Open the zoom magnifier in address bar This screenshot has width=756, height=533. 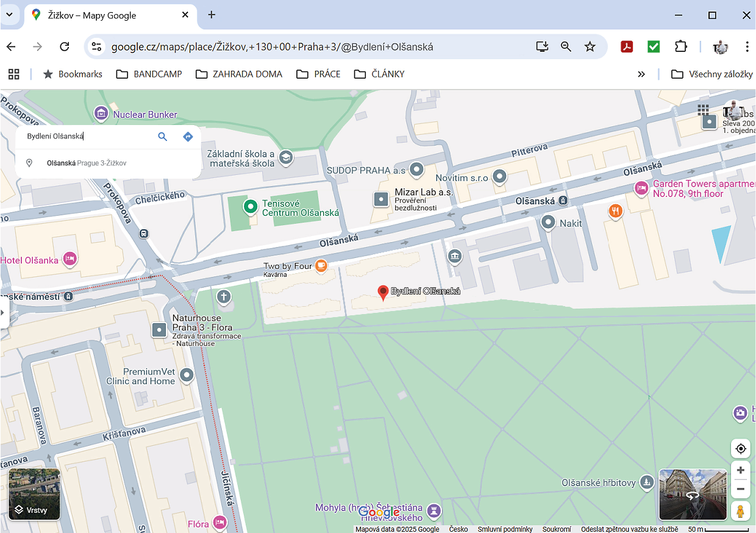pos(566,47)
